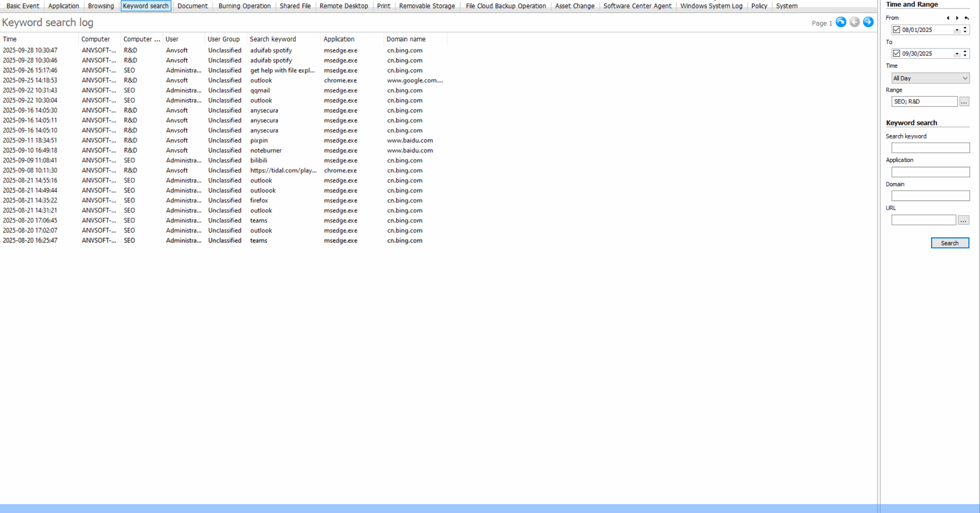Click the curved reset arrow beside From
The width and height of the screenshot is (980, 513).
[x=967, y=18]
